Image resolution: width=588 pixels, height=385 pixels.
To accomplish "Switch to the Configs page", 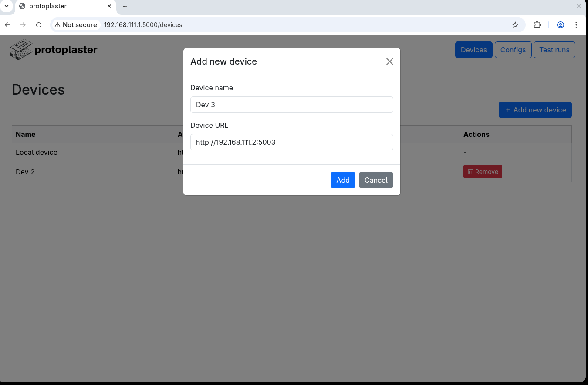I will [x=513, y=50].
